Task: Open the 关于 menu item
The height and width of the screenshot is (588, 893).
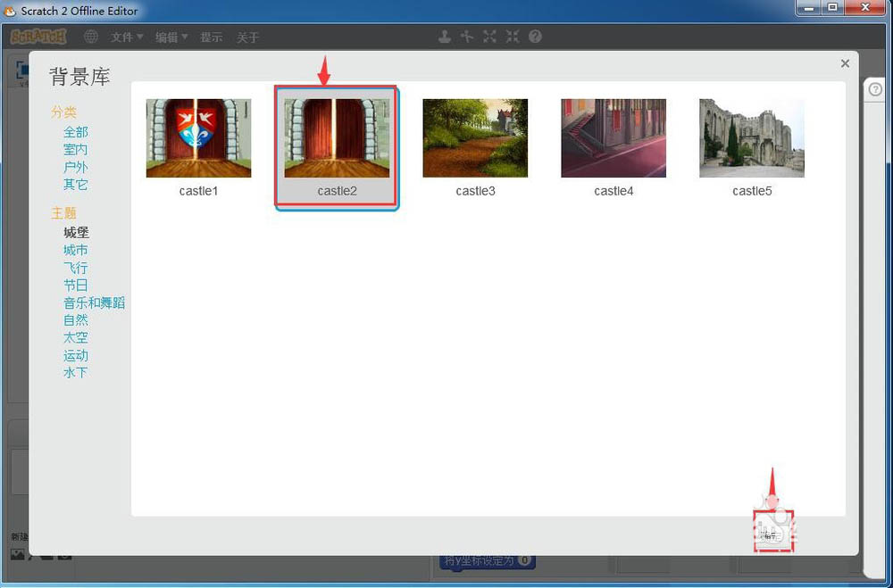Action: tap(247, 37)
